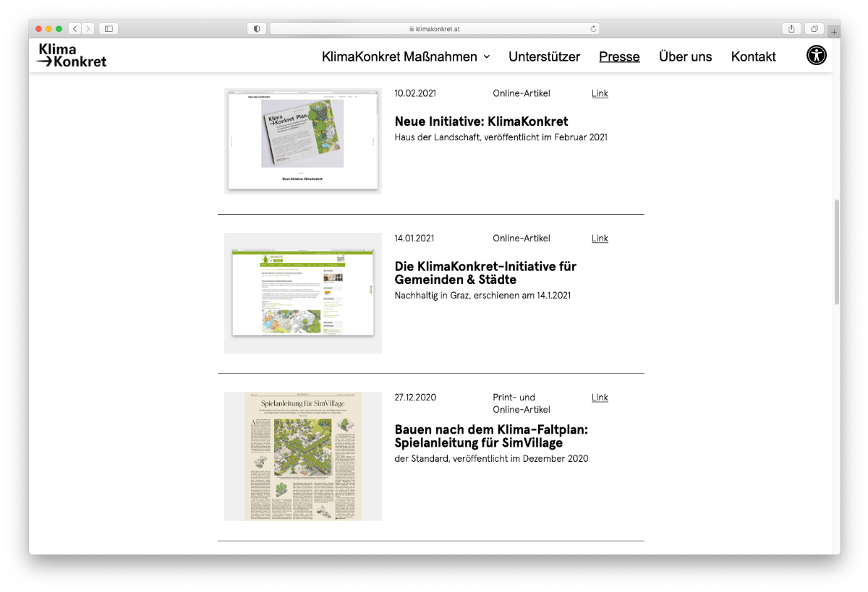
Task: Show the tab overview button
Action: (814, 29)
